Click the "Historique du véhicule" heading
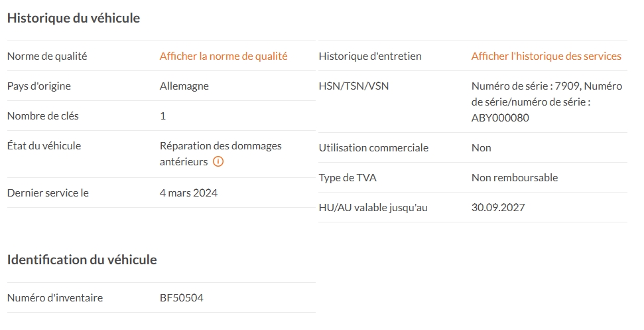 74,18
